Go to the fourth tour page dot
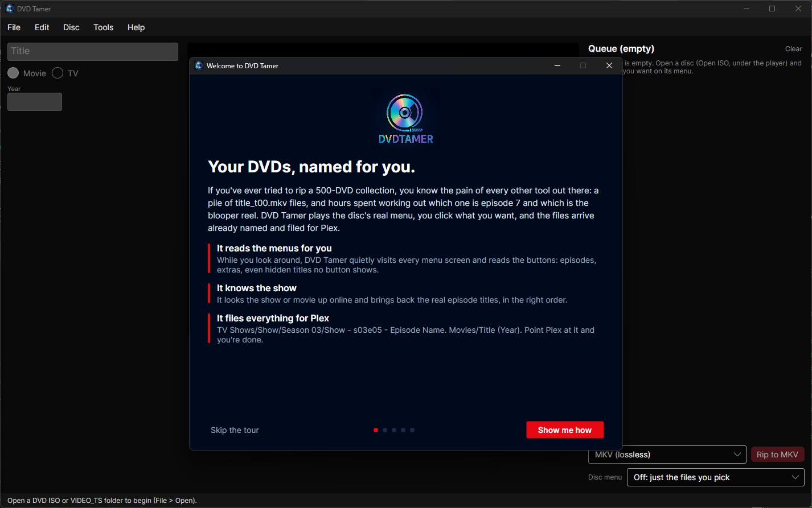 (x=403, y=430)
